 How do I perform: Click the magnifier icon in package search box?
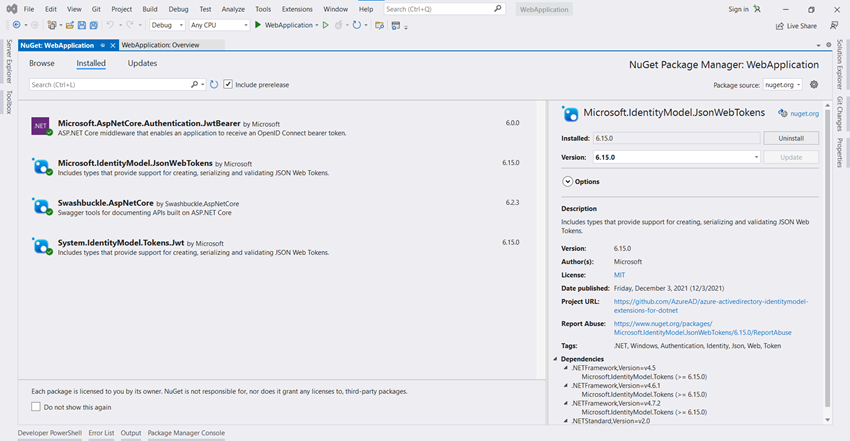pos(194,85)
